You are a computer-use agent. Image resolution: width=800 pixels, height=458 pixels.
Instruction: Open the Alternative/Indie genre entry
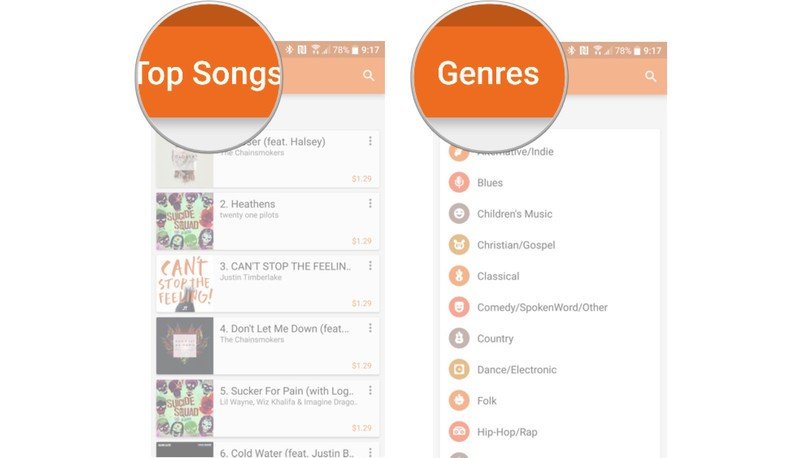click(x=550, y=151)
